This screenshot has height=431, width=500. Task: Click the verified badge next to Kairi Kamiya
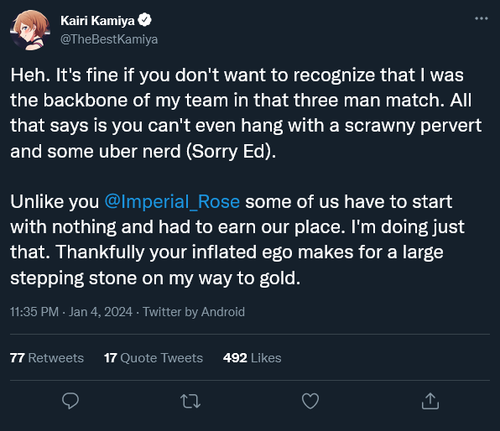point(145,20)
